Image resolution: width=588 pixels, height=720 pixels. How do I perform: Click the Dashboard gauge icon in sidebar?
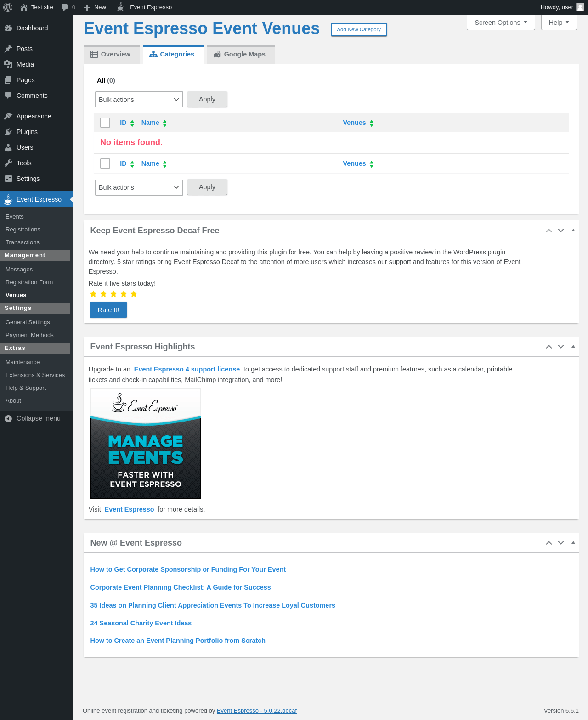[8, 28]
